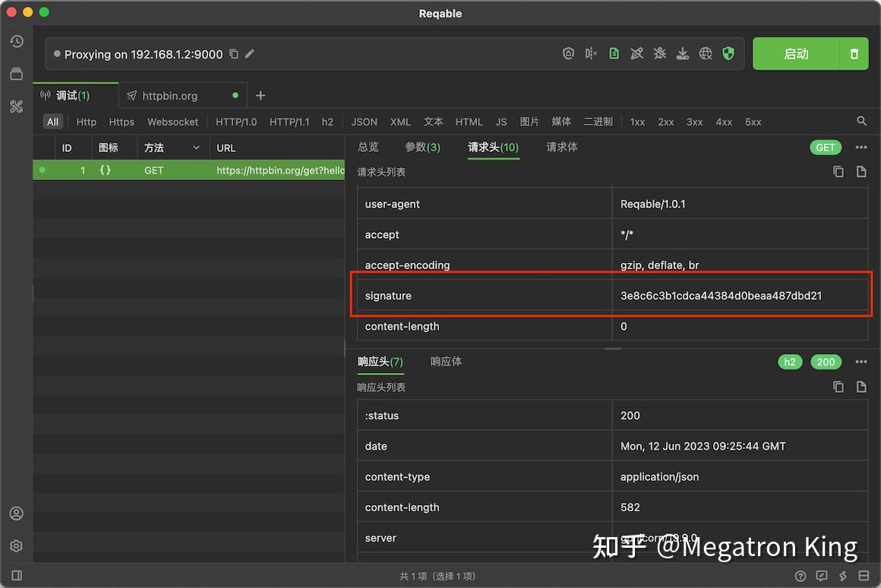The height and width of the screenshot is (588, 881).
Task: Toggle the bug debugging icon in toolbar
Action: (x=659, y=53)
